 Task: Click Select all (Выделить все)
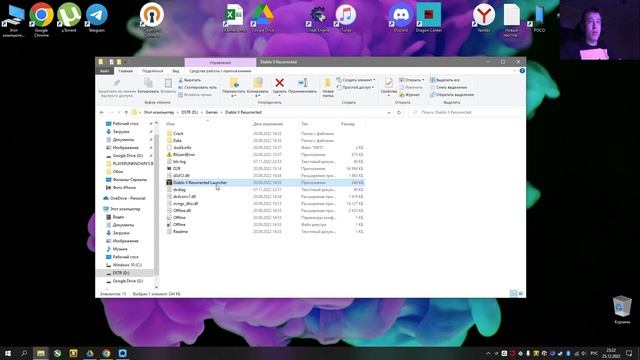[445, 80]
